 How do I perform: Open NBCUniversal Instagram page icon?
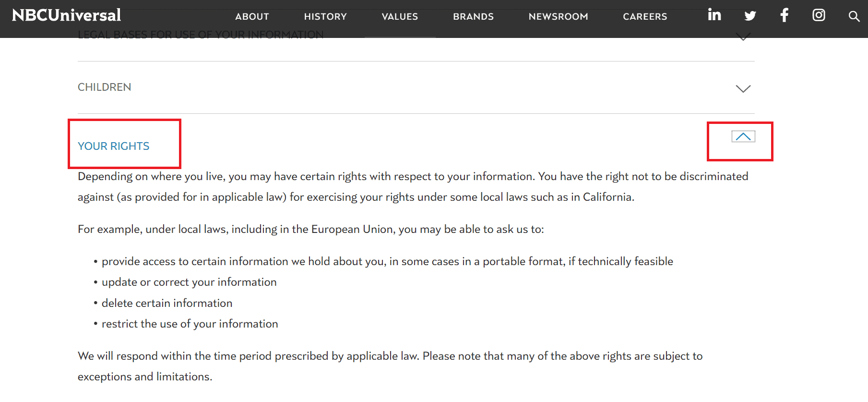tap(819, 15)
